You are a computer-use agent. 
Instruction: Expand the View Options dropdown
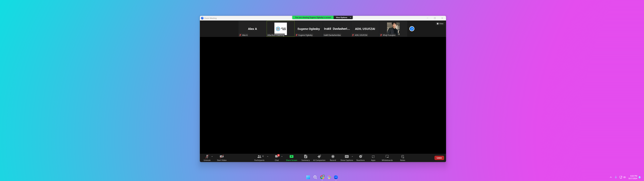343,17
